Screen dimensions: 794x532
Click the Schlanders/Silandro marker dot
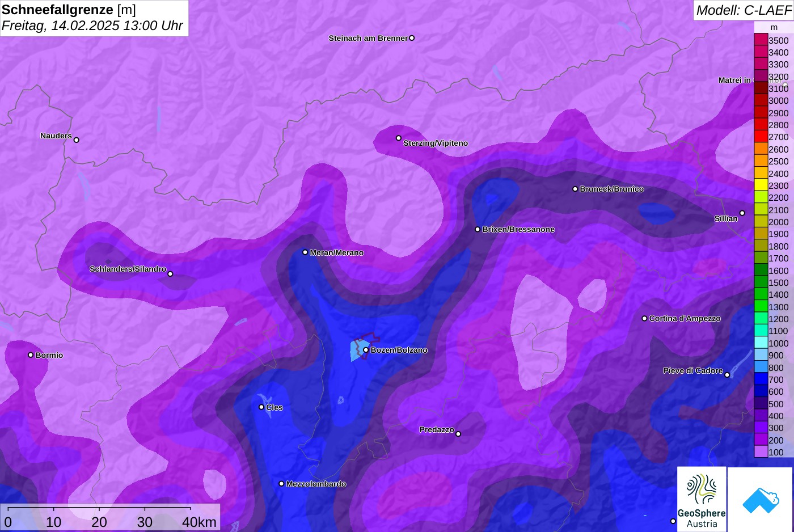pos(170,274)
